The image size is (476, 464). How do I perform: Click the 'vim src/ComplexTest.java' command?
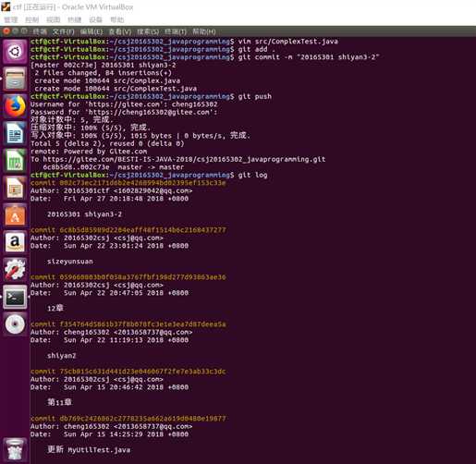pos(288,42)
